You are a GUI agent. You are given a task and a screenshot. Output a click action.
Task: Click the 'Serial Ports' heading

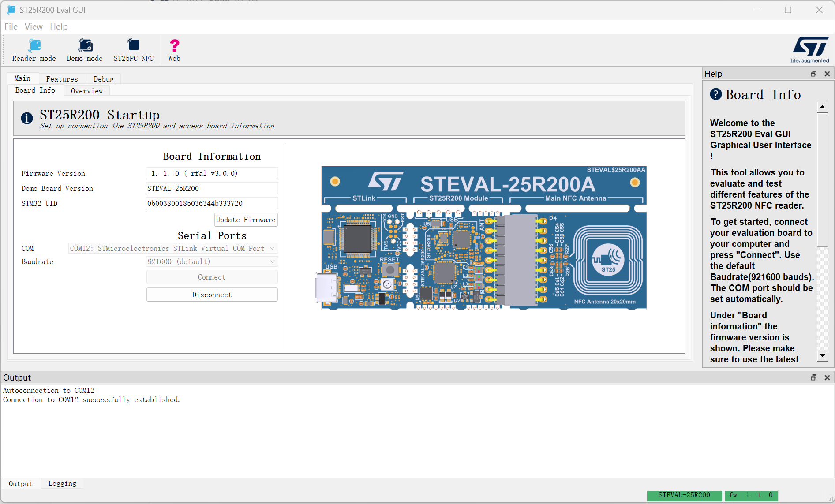click(x=212, y=235)
